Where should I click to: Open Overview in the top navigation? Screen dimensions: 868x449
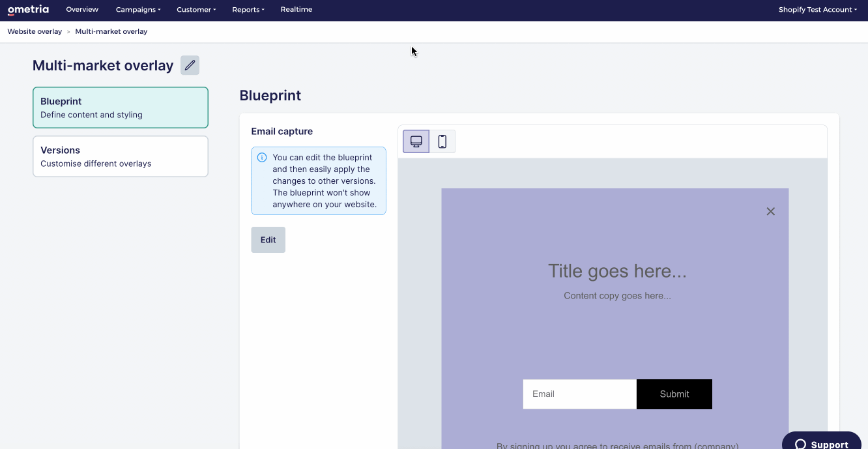(x=82, y=10)
